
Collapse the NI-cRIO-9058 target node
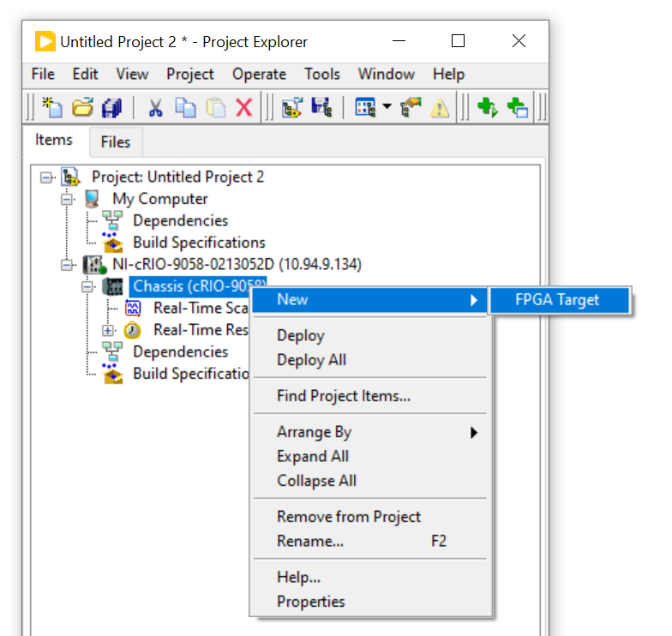pos(67,265)
